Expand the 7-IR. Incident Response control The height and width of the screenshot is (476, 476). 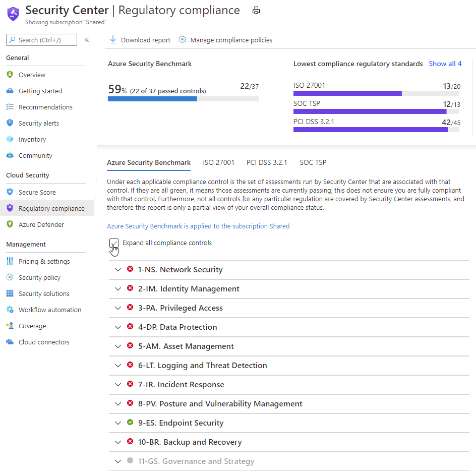pyautogui.click(x=118, y=384)
